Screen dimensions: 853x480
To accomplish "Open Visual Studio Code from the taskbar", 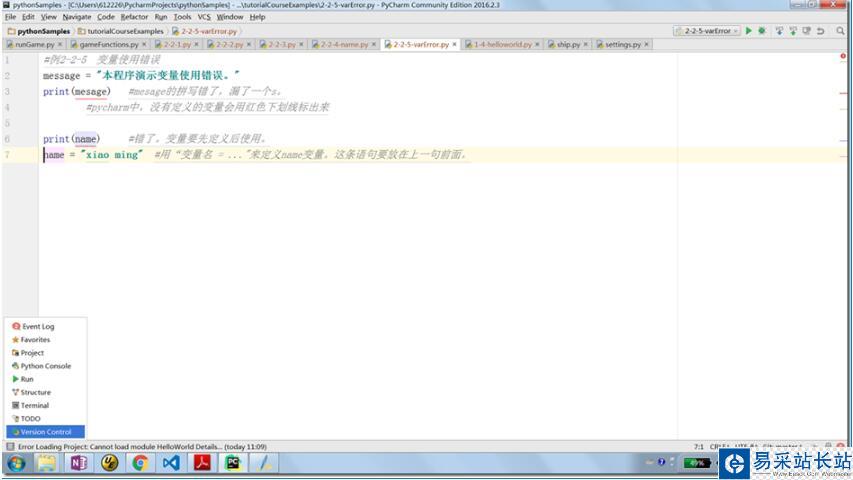I will point(171,463).
